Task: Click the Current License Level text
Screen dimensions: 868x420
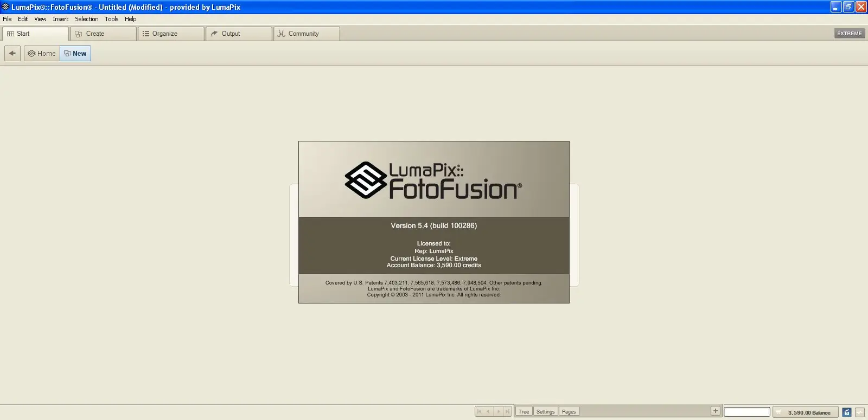Action: [434, 259]
